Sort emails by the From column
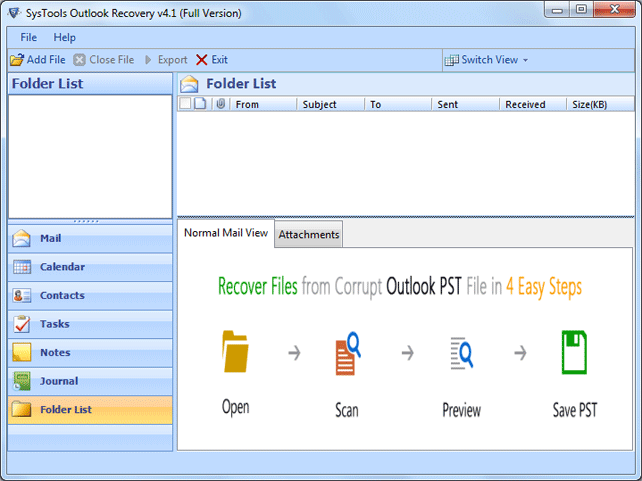This screenshot has height=481, width=642. (262, 104)
